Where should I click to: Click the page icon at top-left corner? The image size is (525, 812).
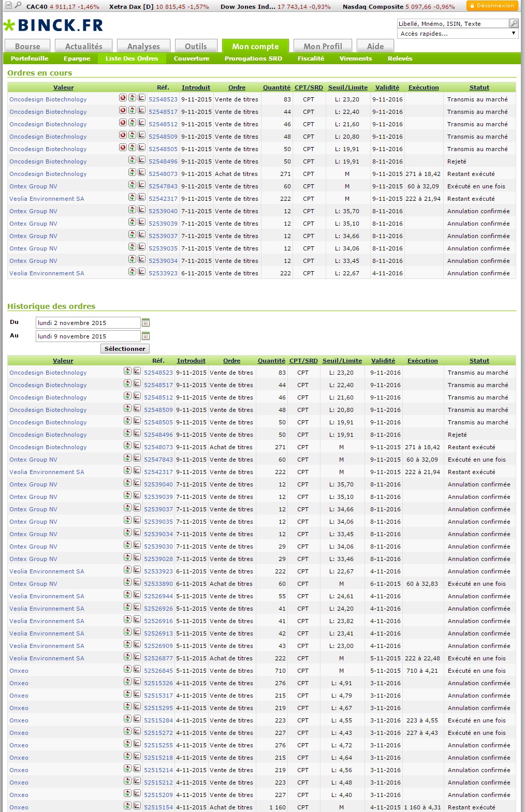(8, 6)
